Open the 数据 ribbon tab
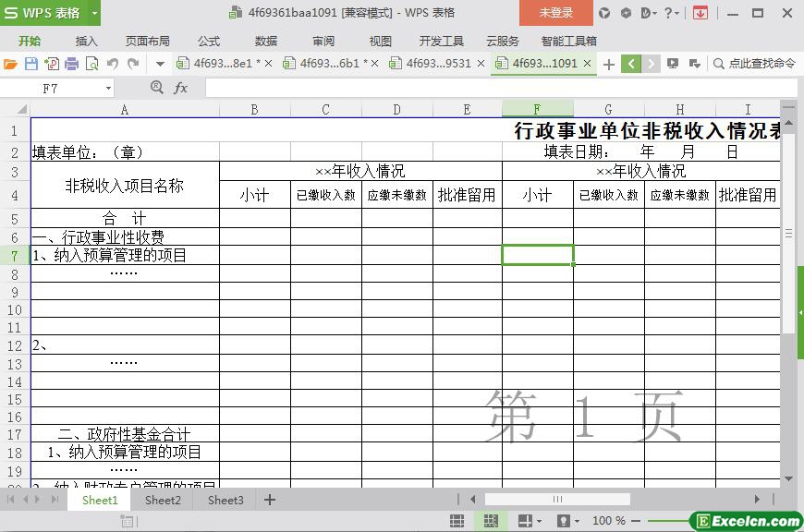This screenshot has width=804, height=532. pyautogui.click(x=266, y=41)
